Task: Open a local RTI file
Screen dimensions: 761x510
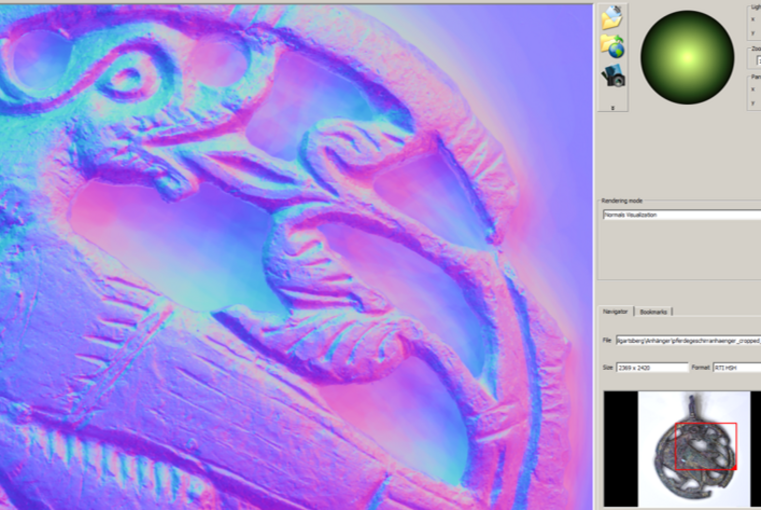Action: pos(612,18)
